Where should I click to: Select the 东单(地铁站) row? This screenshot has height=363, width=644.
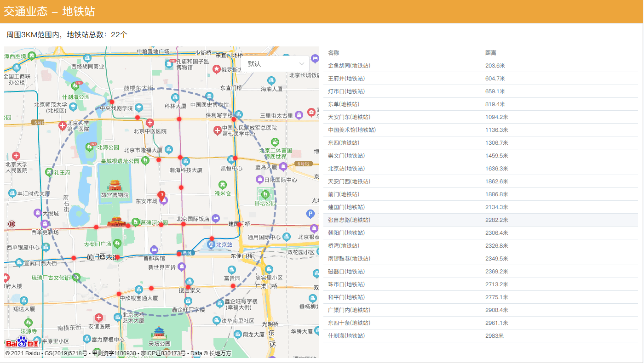click(x=481, y=104)
